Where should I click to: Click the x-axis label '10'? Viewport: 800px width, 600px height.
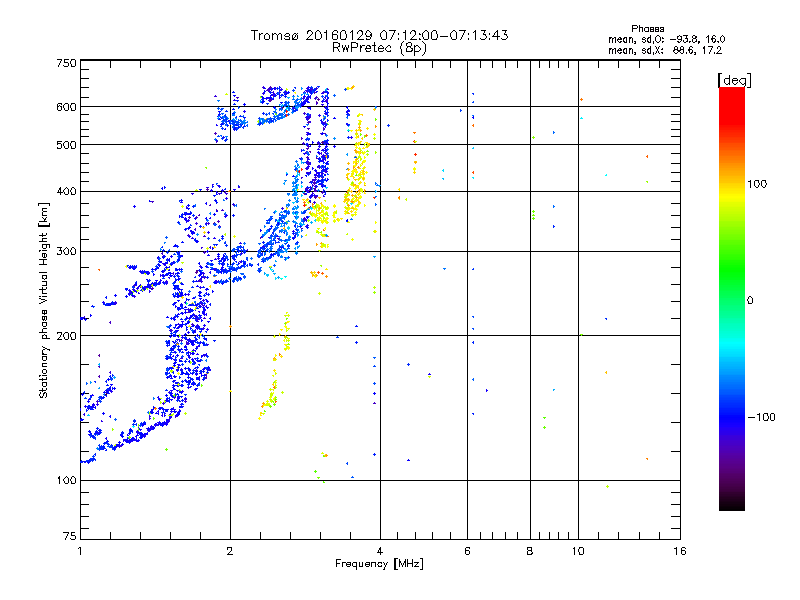578,551
